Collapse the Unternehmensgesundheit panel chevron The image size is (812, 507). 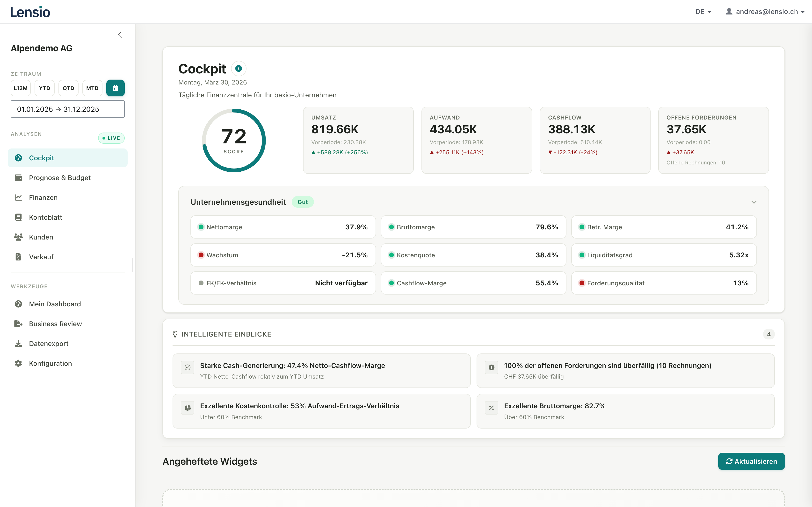pos(754,202)
